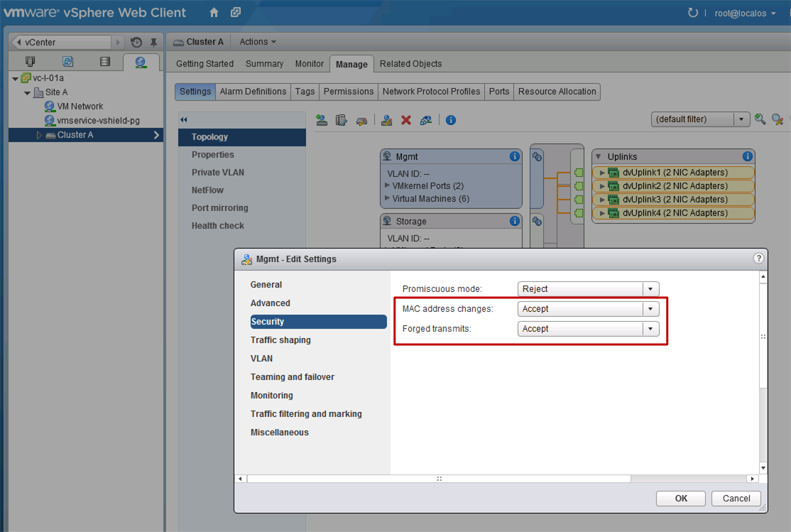Screen dimensions: 791x532
Task: Open MAC address changes dropdown
Action: point(588,309)
